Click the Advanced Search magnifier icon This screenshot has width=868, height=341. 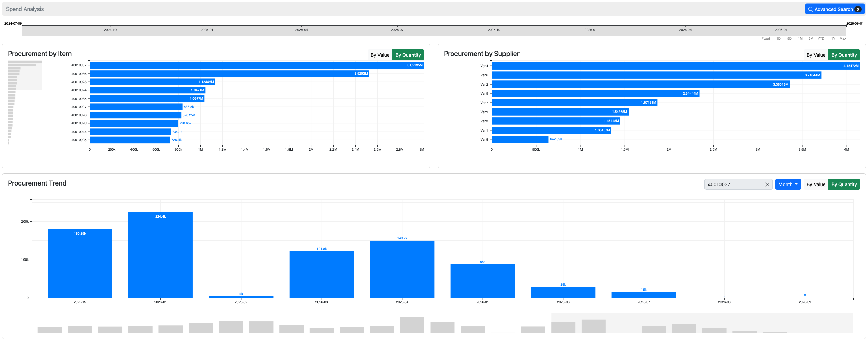[810, 9]
